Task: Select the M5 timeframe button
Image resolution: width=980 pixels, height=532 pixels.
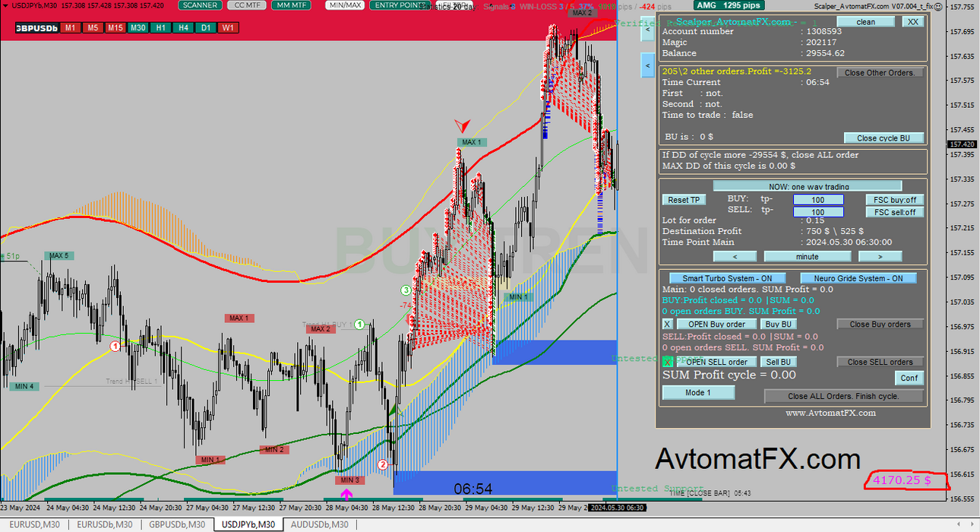Action: pos(92,28)
